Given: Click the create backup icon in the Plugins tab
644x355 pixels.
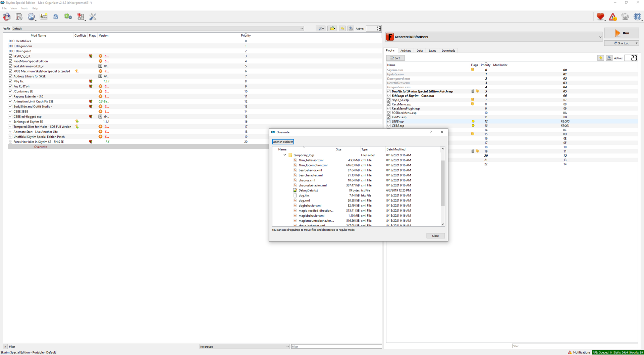Looking at the screenshot, I should [609, 58].
